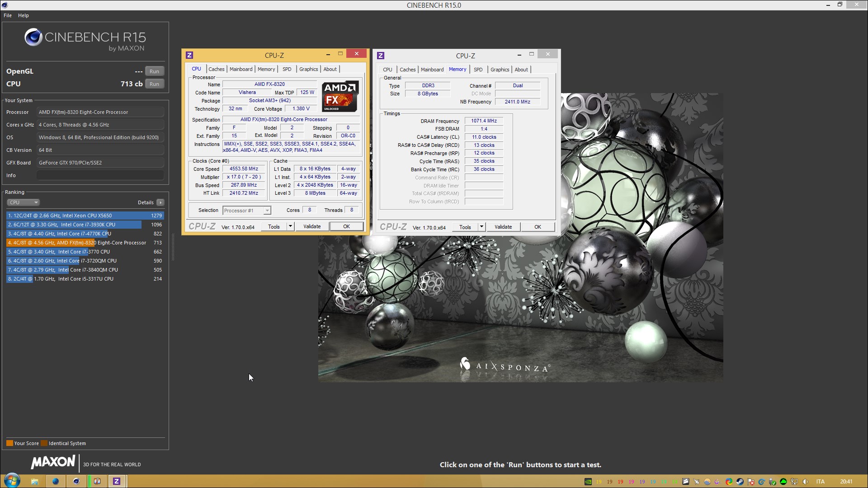Select ranking row Intel Core i7-3720QM
Viewport: 868px width, 488px height.
pyautogui.click(x=85, y=261)
